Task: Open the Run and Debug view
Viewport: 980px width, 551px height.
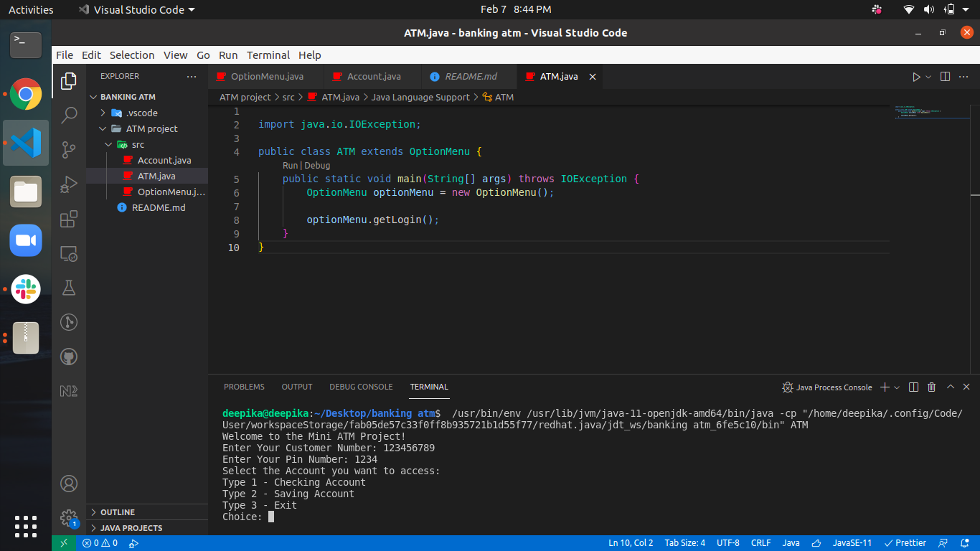Action: click(68, 184)
